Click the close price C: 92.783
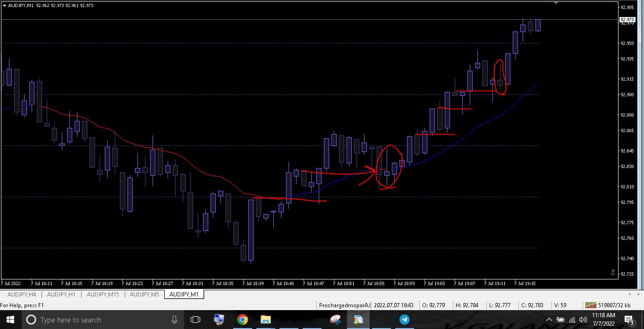Image resolution: width=644 pixels, height=329 pixels. (x=532, y=305)
